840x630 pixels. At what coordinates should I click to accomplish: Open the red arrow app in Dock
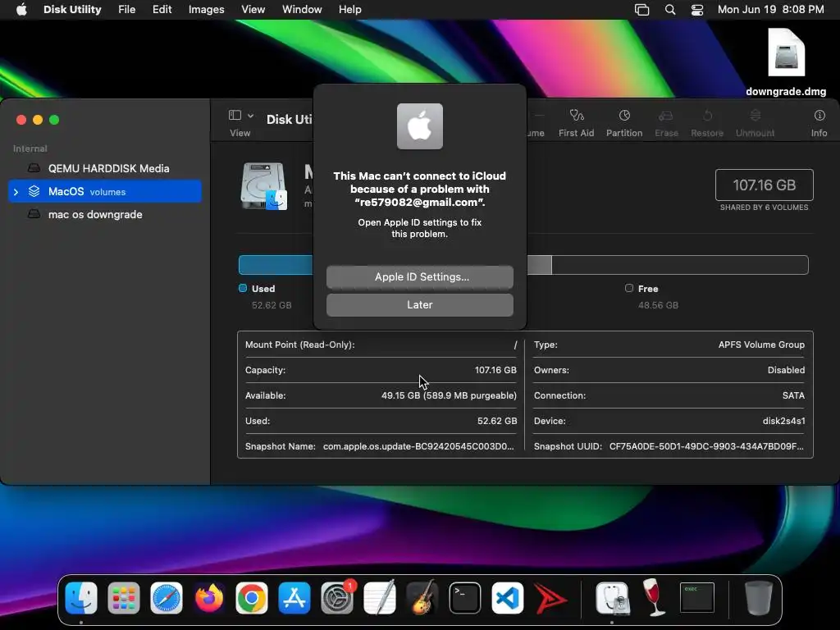(x=550, y=598)
